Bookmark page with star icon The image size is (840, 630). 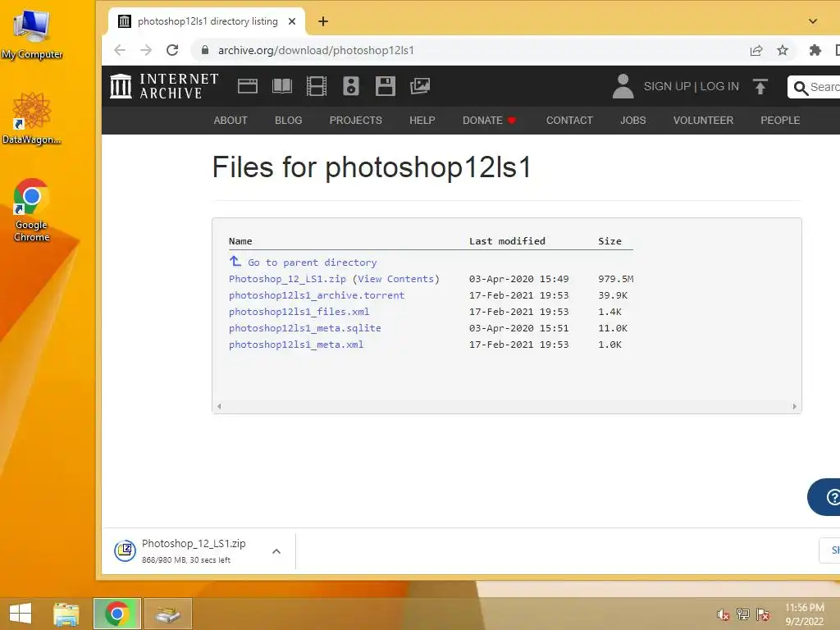click(x=783, y=50)
